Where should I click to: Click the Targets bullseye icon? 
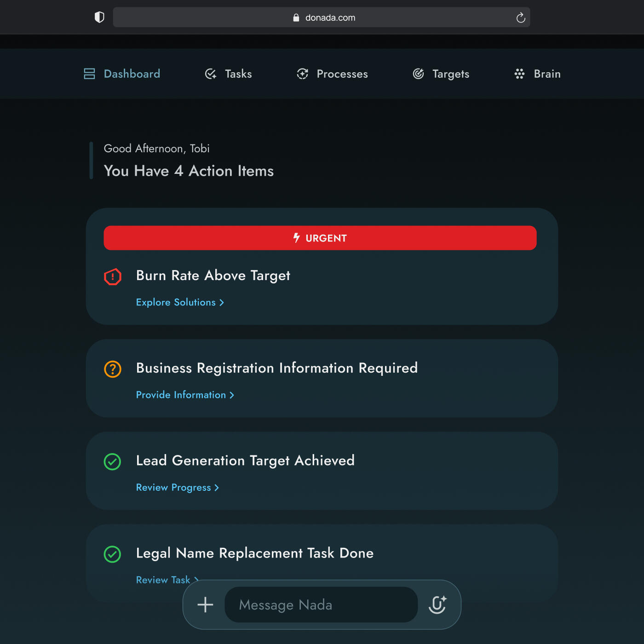click(418, 74)
